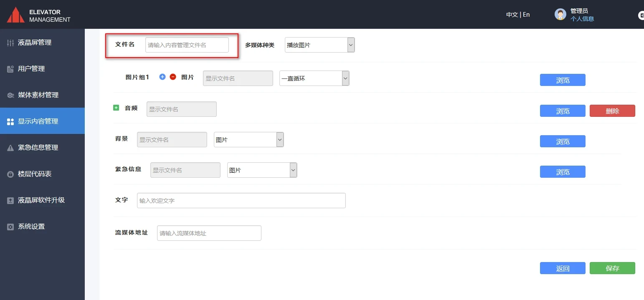Click the green 保存 button

(612, 268)
